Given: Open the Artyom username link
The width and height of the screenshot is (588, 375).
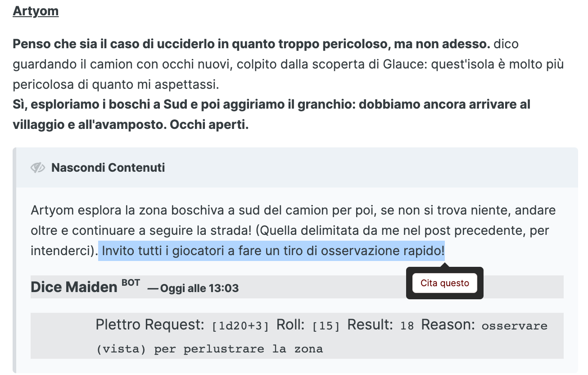Looking at the screenshot, I should point(36,11).
